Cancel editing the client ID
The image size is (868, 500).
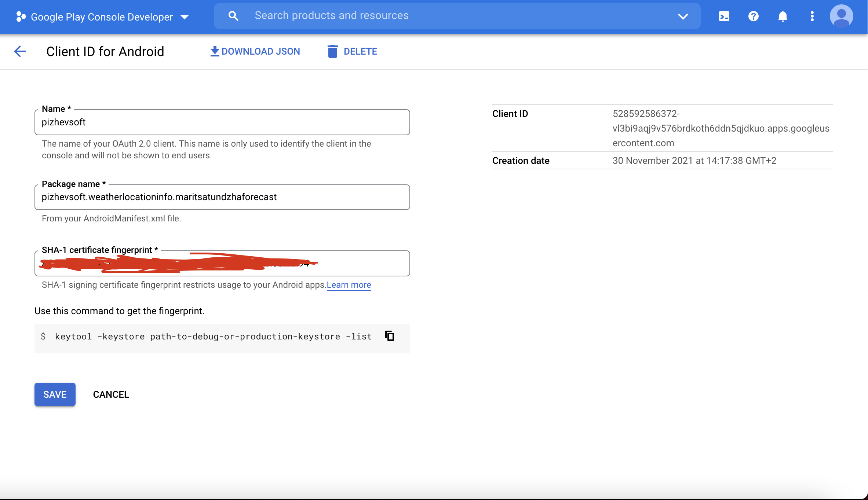coord(111,394)
